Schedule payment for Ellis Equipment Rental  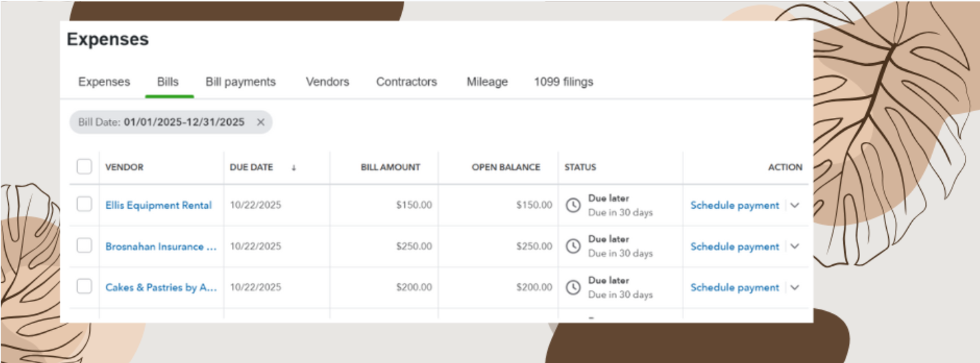[734, 205]
